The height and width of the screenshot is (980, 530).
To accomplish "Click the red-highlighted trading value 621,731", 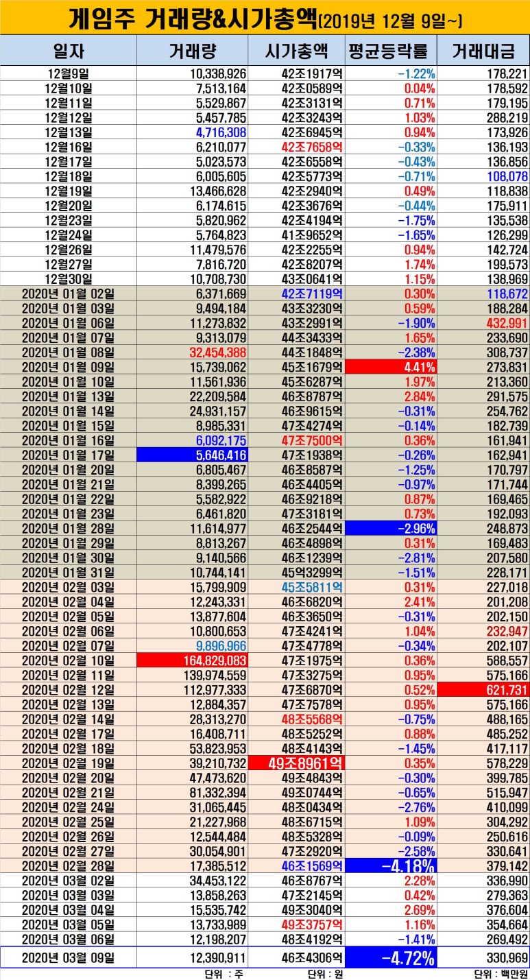I will tap(485, 689).
